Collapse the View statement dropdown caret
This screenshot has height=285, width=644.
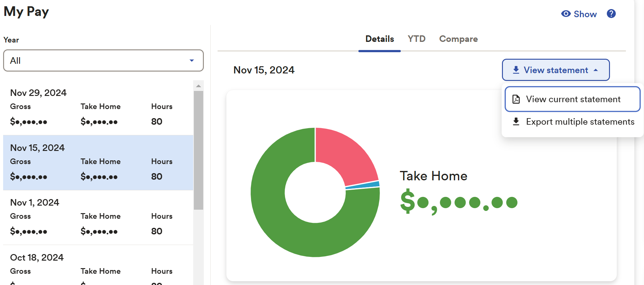pos(596,70)
